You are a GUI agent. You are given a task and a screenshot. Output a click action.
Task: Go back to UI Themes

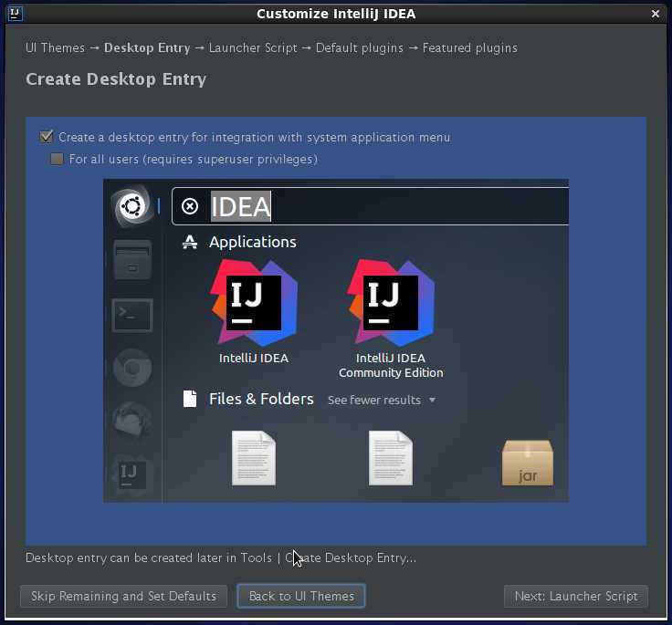tap(301, 597)
